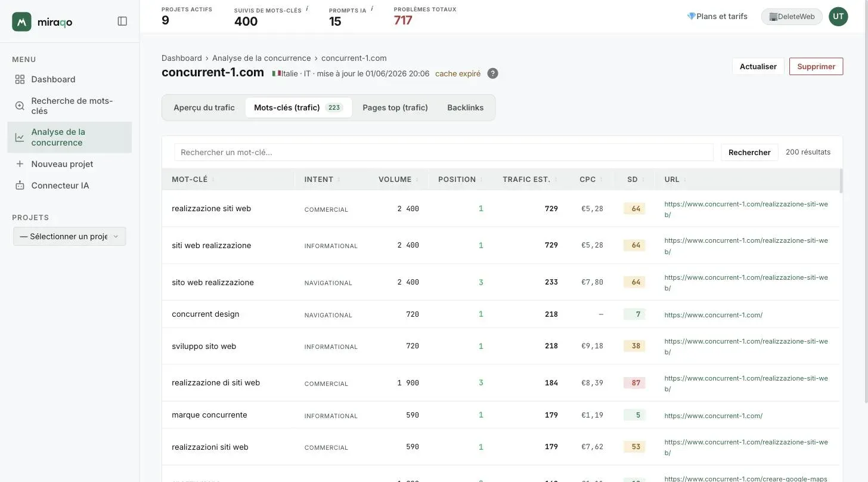This screenshot has width=868, height=482.
Task: Open the help question-mark icon beside cache expiré
Action: click(x=492, y=73)
